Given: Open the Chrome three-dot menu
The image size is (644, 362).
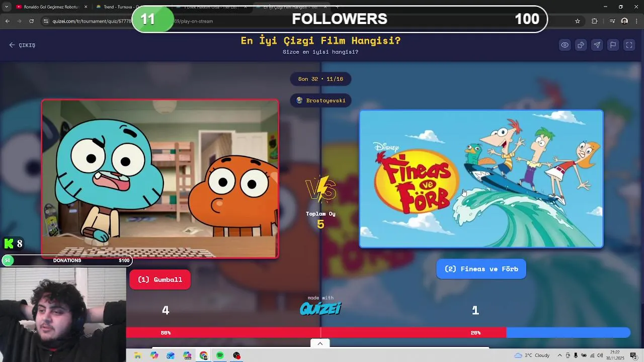Looking at the screenshot, I should [636, 21].
